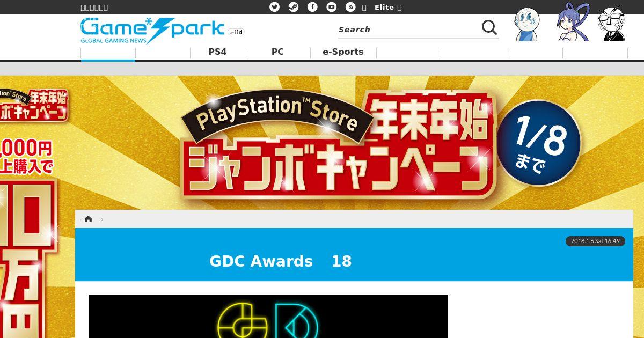Image resolution: width=644 pixels, height=338 pixels.
Task: Click the white snowflake-face mascot character
Action: click(527, 24)
